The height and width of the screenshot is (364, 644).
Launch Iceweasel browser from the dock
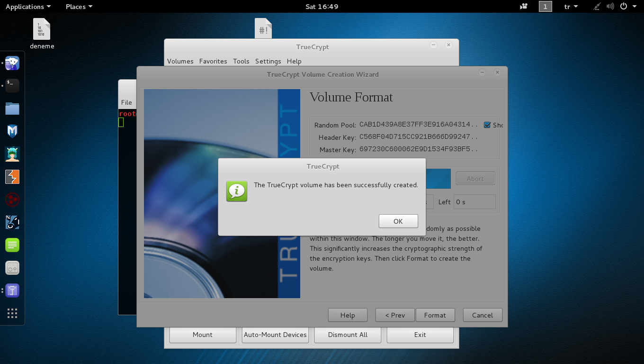[12, 63]
